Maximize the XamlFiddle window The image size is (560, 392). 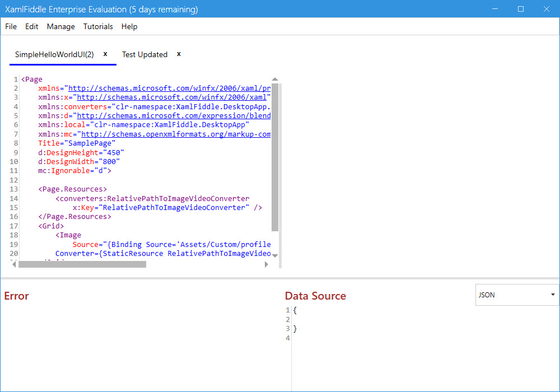coord(521,9)
